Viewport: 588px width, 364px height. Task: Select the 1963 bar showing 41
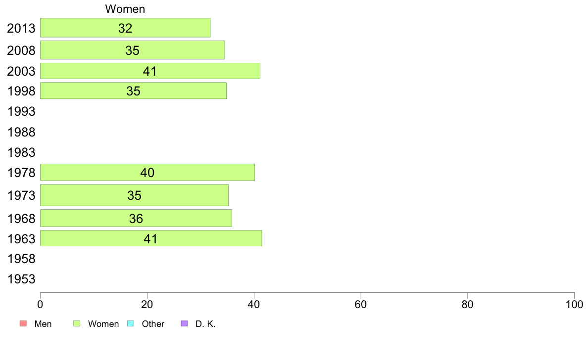coord(151,238)
